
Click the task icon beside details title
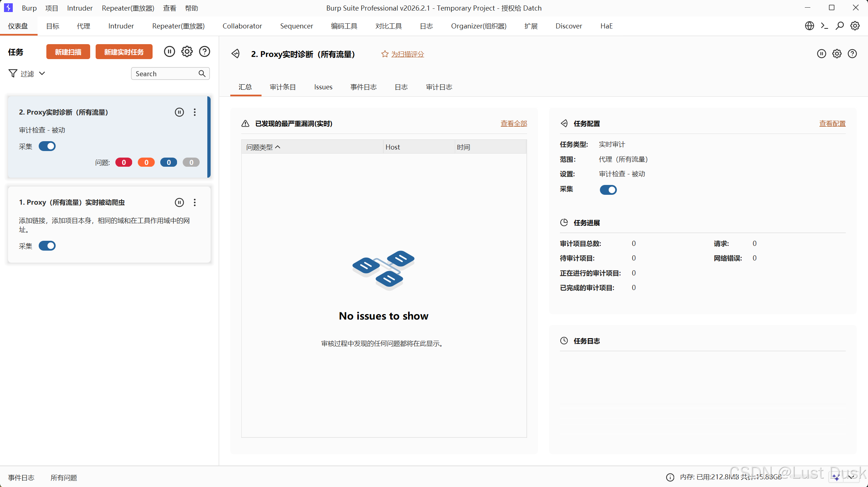236,54
